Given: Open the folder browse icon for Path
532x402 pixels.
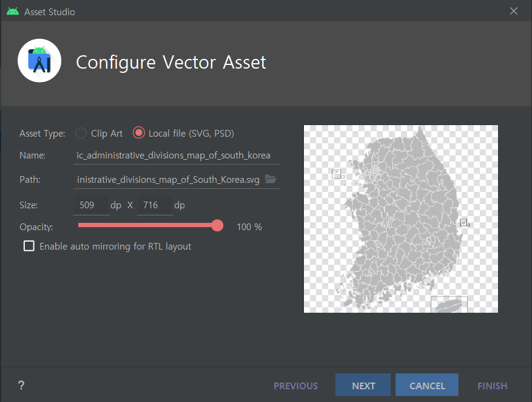Looking at the screenshot, I should [271, 179].
